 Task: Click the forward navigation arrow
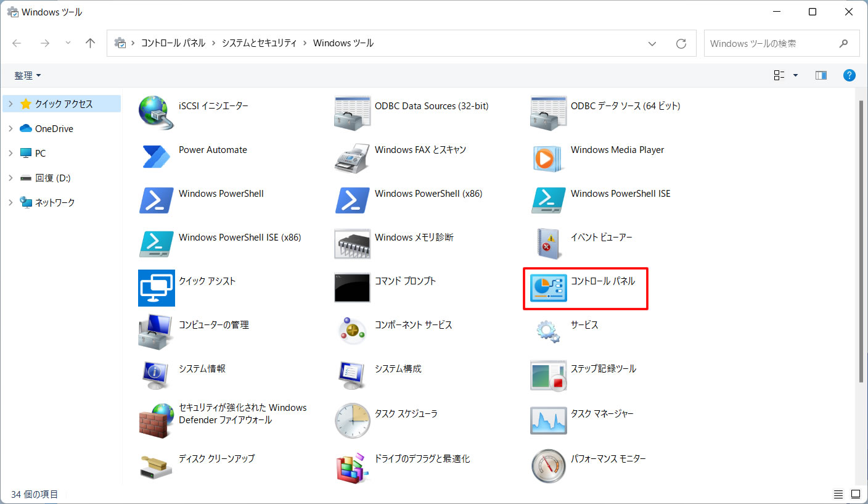[x=44, y=43]
